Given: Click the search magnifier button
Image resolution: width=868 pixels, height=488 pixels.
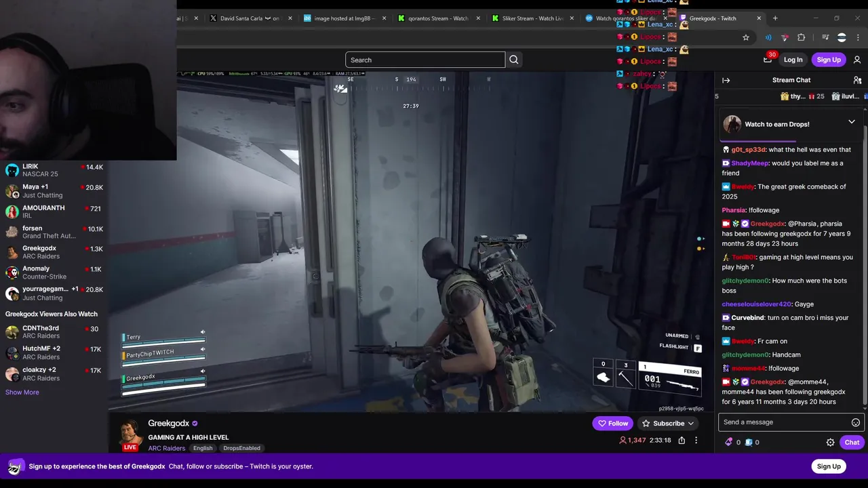Looking at the screenshot, I should click(x=514, y=60).
